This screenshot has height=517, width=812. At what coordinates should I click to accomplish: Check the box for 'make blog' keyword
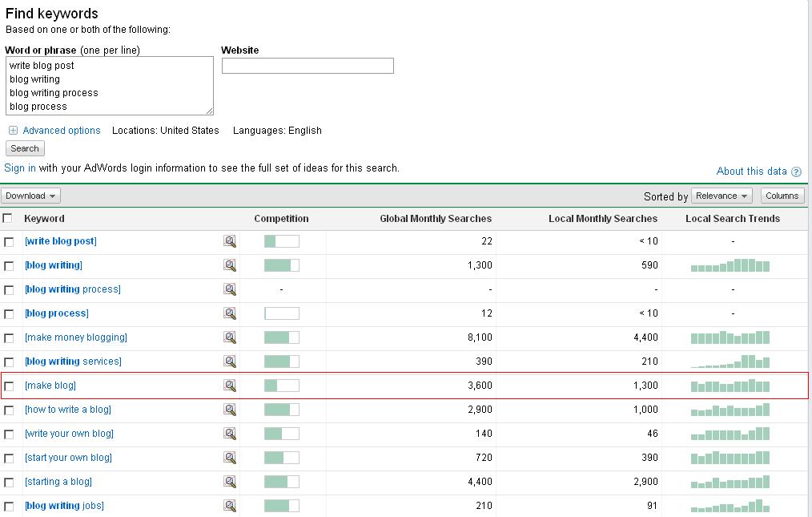click(9, 386)
